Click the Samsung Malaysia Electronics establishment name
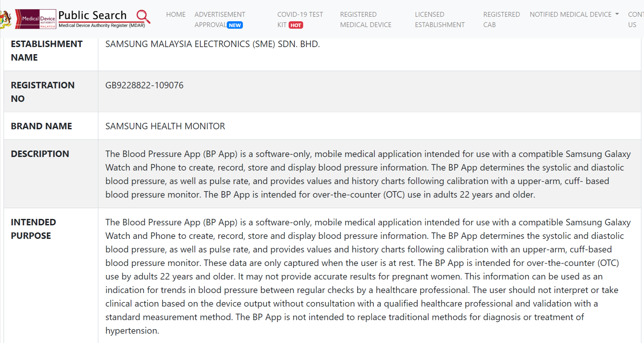 tap(212, 44)
